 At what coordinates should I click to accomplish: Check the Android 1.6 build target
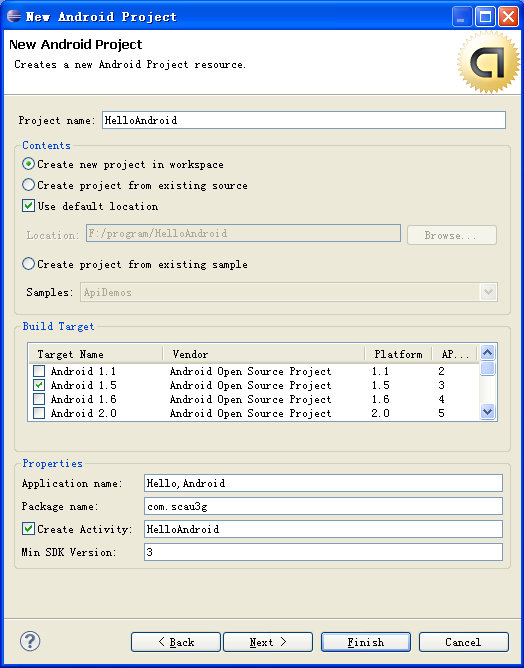[39, 399]
